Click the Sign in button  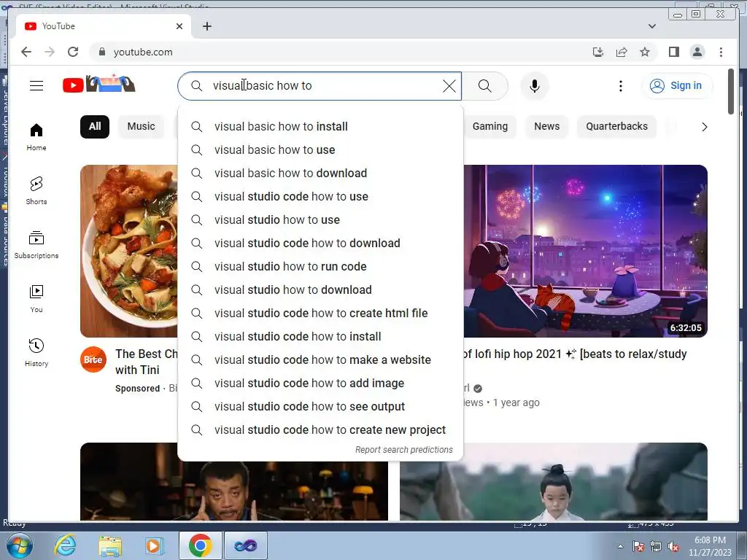pyautogui.click(x=677, y=86)
